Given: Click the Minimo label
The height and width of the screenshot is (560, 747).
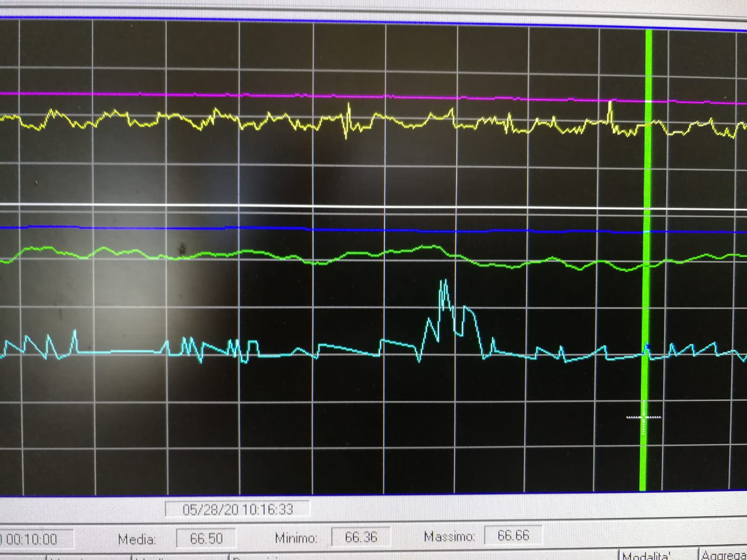Looking at the screenshot, I should [296, 538].
